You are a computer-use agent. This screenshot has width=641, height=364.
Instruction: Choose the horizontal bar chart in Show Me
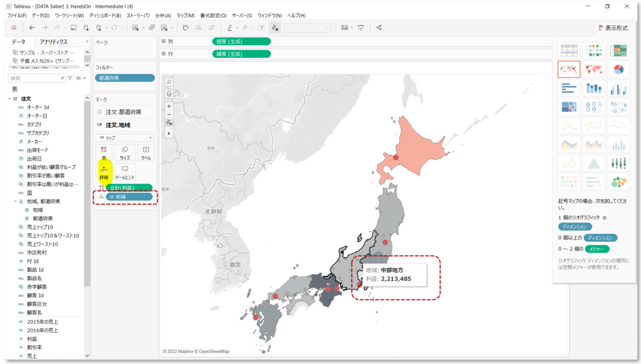569,88
